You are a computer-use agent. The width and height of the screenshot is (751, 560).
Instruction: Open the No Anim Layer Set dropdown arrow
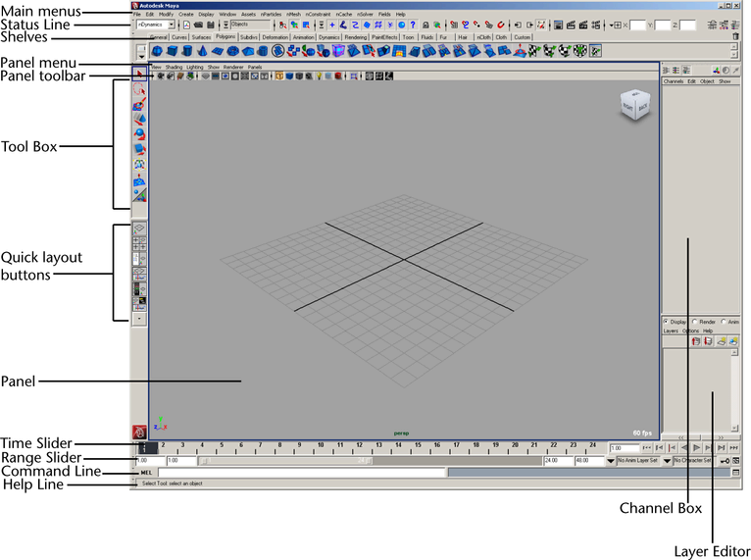coord(610,461)
